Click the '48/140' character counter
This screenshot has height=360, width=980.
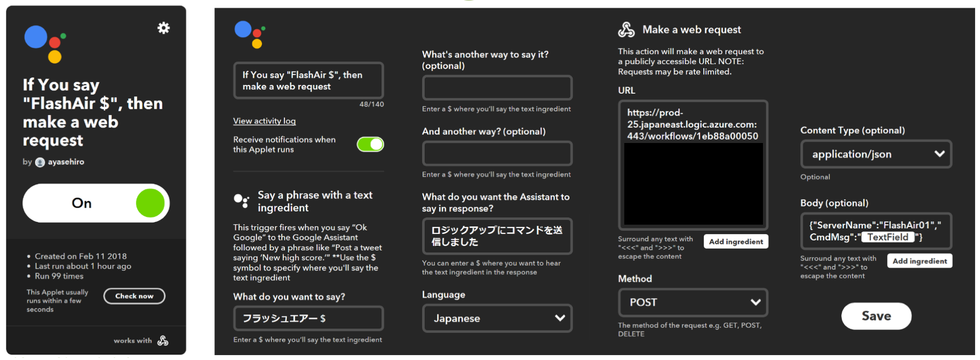pos(372,104)
